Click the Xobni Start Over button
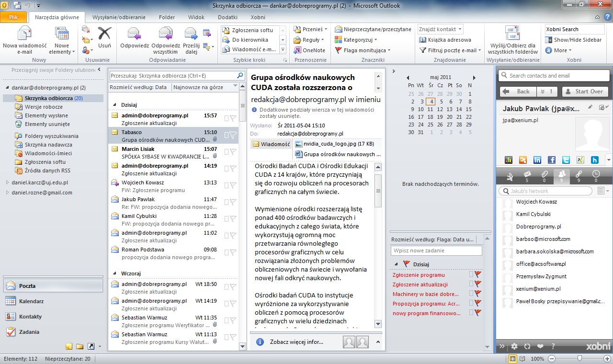 (x=585, y=91)
